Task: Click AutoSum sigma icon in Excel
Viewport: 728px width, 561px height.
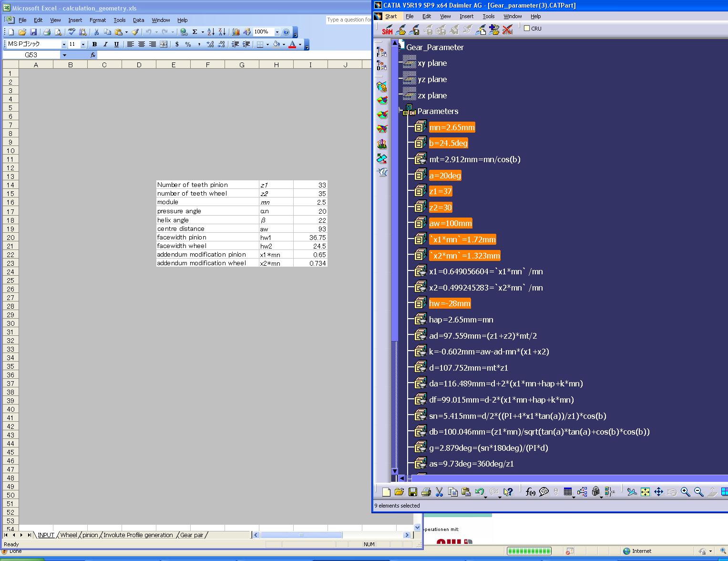Action: [x=195, y=32]
